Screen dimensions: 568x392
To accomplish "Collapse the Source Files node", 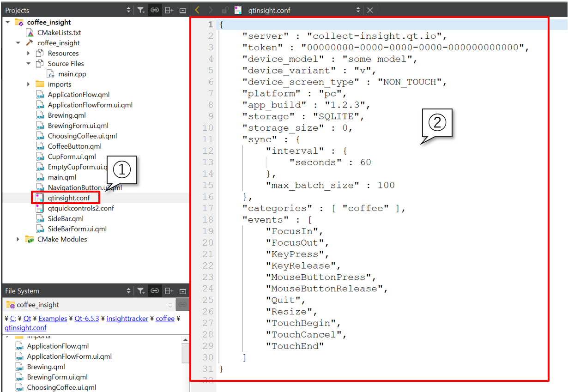I will 29,64.
